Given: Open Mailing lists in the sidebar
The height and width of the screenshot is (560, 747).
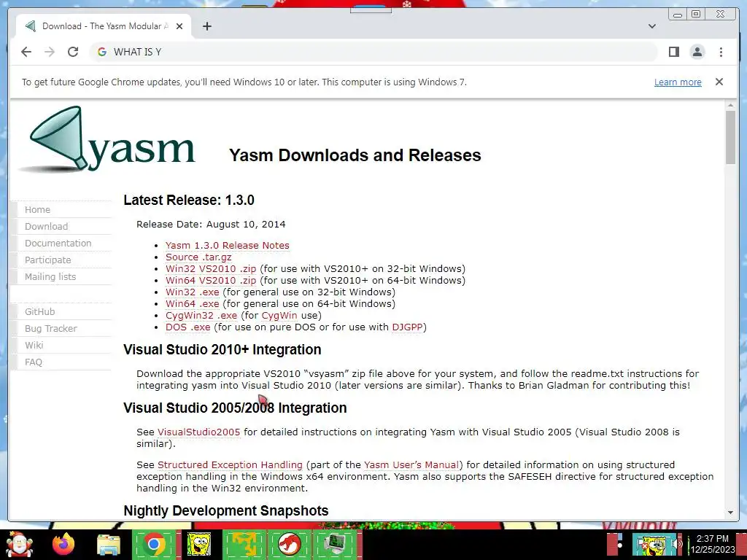Looking at the screenshot, I should tap(50, 276).
